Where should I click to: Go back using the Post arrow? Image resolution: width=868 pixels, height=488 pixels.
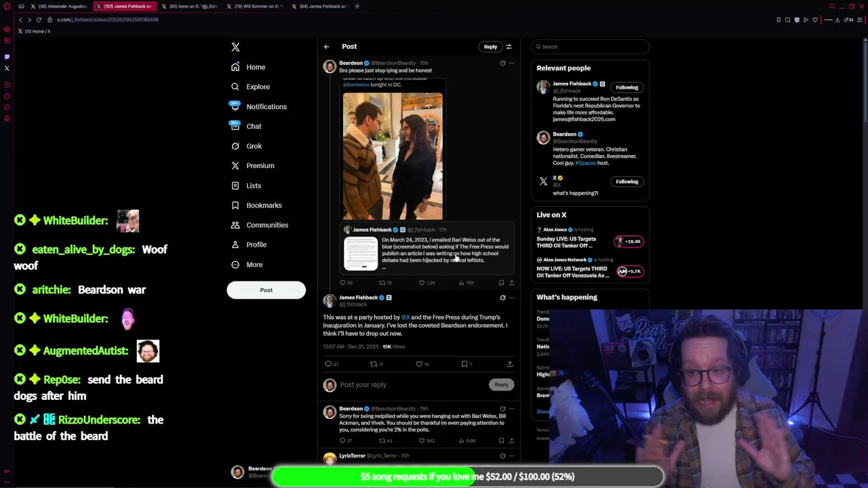pos(326,47)
